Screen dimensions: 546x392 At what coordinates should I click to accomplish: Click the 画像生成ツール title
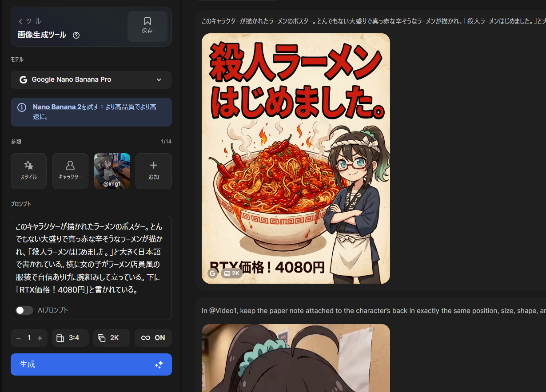(42, 35)
